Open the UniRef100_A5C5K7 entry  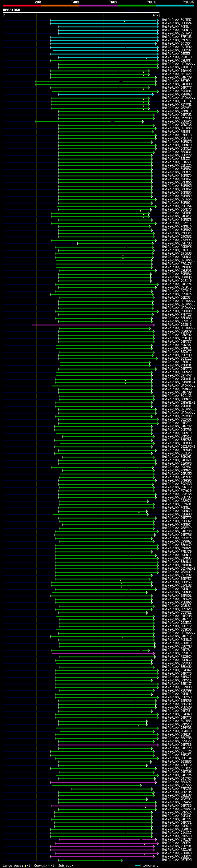pos(176,40)
